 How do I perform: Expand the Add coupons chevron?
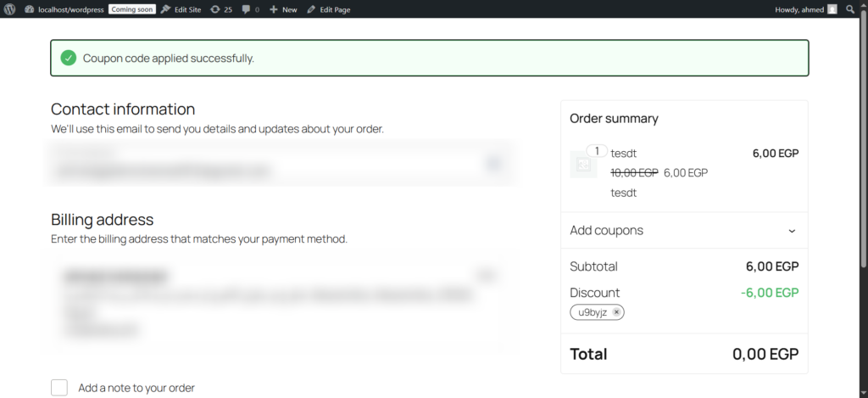coord(792,231)
